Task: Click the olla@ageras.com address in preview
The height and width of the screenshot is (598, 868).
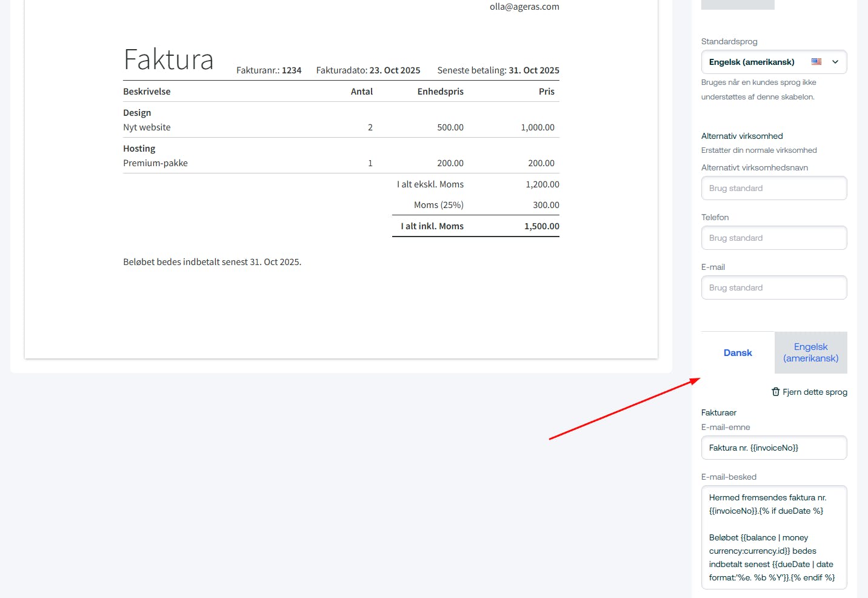Action: 524,7
